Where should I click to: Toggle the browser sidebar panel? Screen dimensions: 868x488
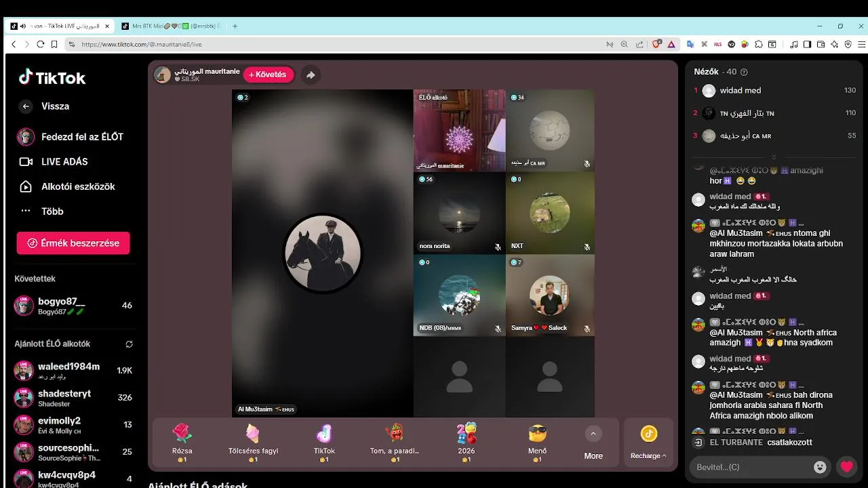click(x=807, y=44)
